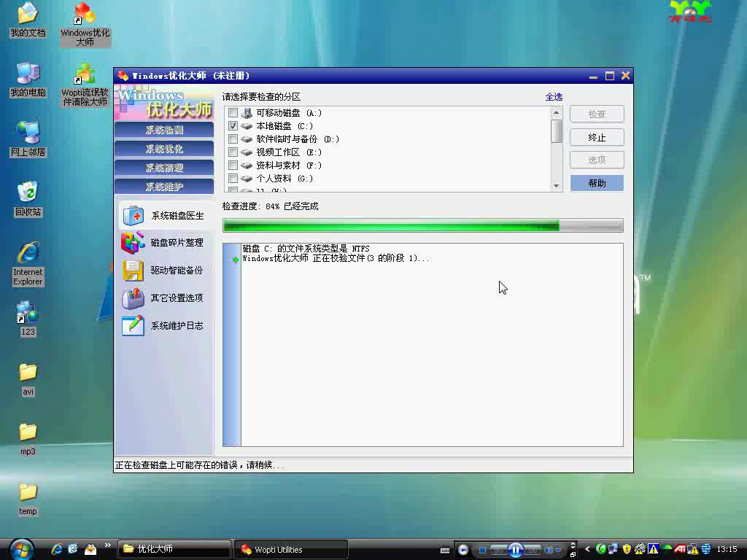Click the disk check progress bar
The width and height of the screenshot is (747, 560).
click(423, 226)
